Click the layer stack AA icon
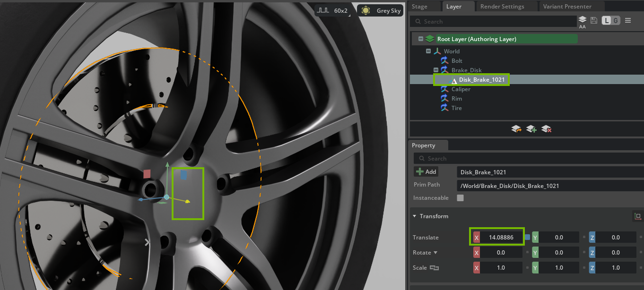 coord(583,22)
